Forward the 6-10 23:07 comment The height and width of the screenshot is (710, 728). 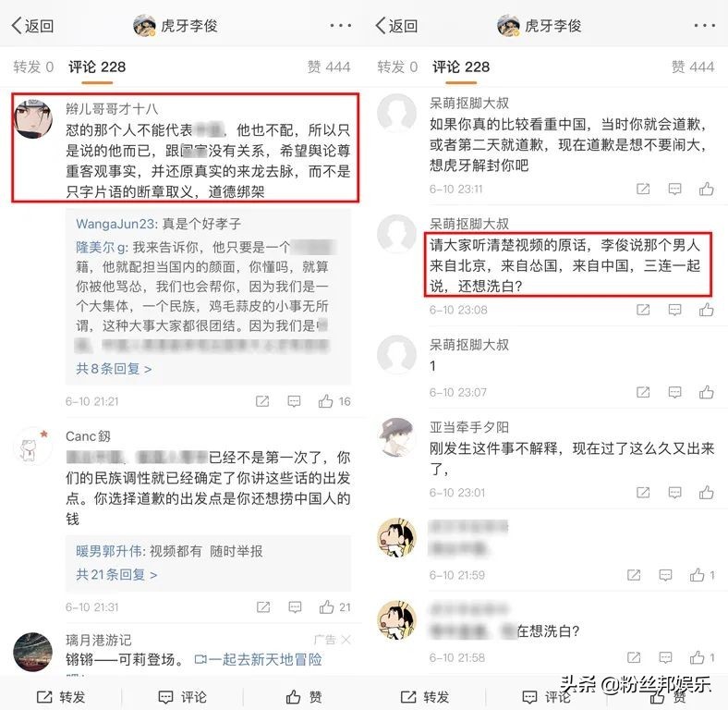[643, 392]
